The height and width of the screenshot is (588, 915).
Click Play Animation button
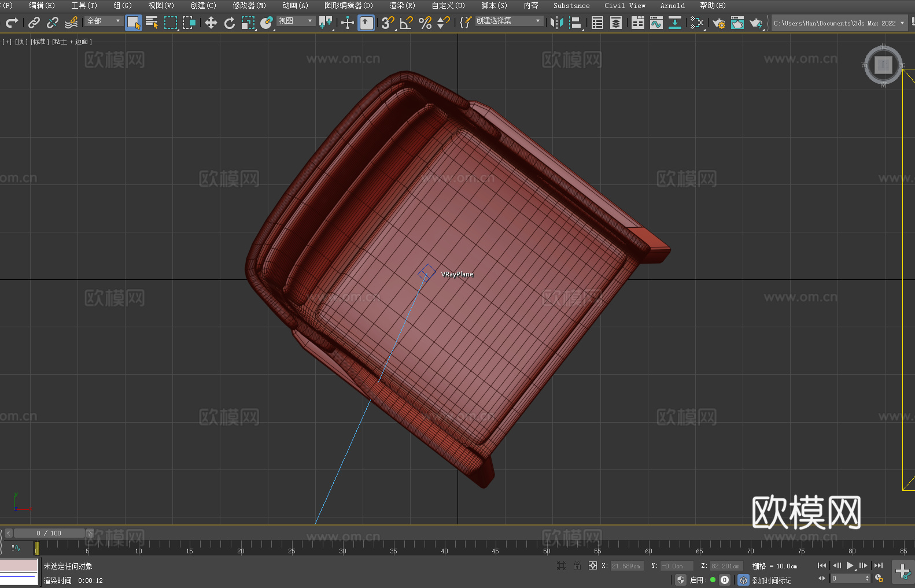(x=850, y=565)
